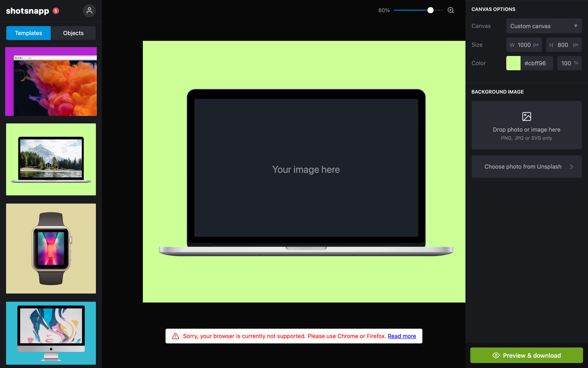
Task: Open the Canvas type dropdown
Action: (x=544, y=26)
